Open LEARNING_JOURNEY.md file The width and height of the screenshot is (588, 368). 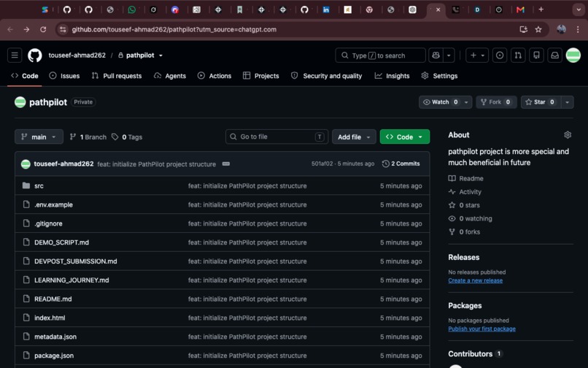click(71, 280)
